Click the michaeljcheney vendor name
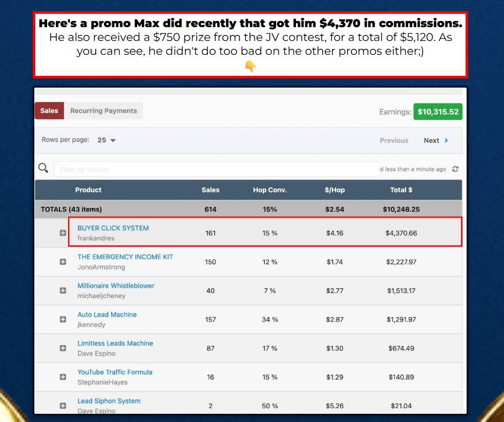This screenshot has width=504, height=422. 101,296
